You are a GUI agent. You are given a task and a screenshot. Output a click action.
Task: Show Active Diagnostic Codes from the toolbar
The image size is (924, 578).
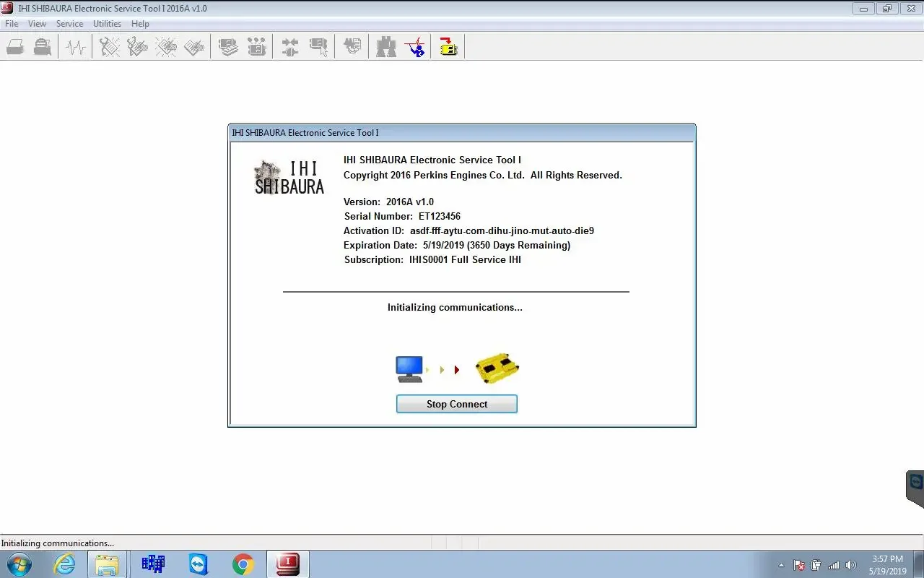tap(110, 48)
